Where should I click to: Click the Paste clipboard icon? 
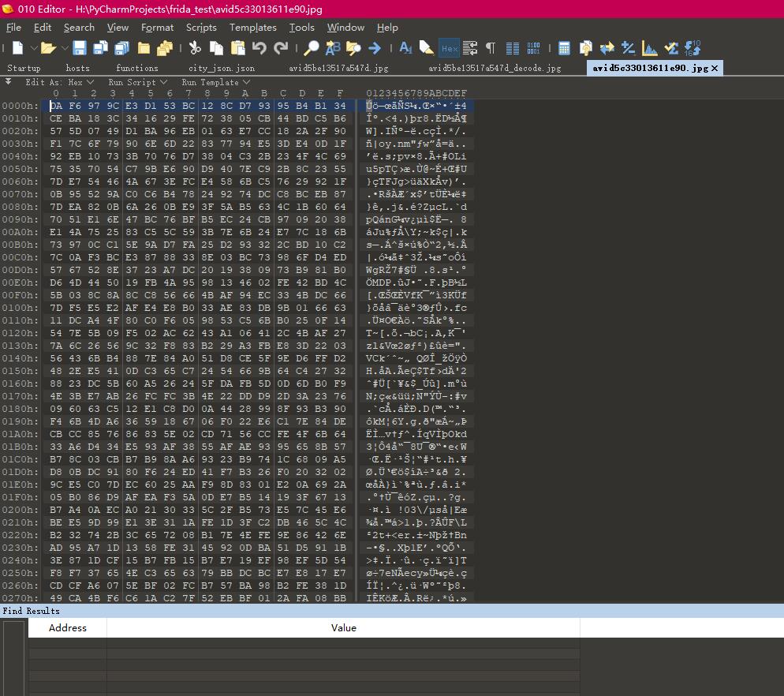pos(238,48)
